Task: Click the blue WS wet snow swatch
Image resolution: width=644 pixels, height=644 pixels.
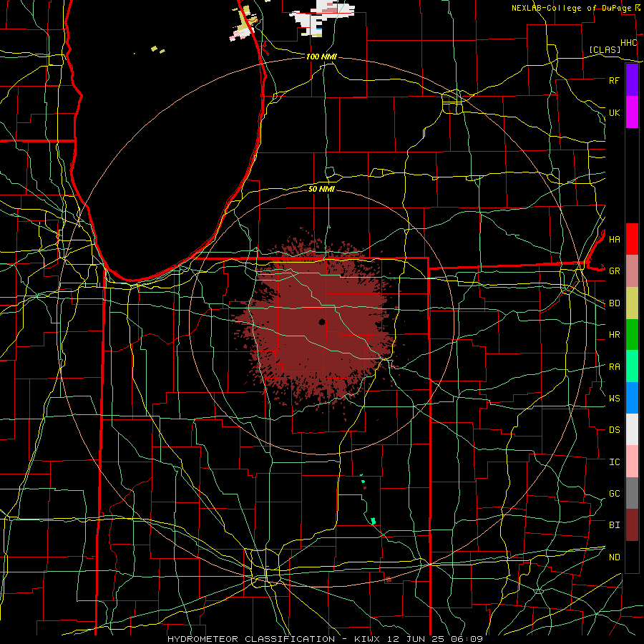Action: (632, 398)
